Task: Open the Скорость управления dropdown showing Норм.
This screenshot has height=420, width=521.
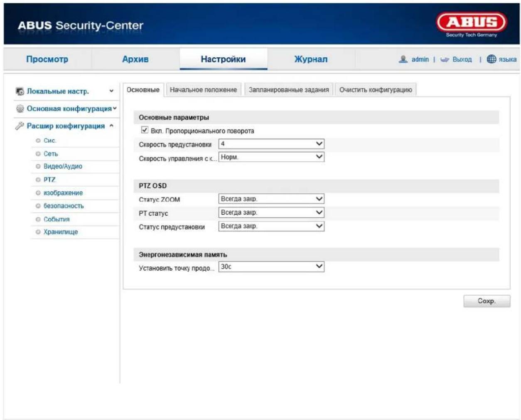Action: tap(271, 157)
